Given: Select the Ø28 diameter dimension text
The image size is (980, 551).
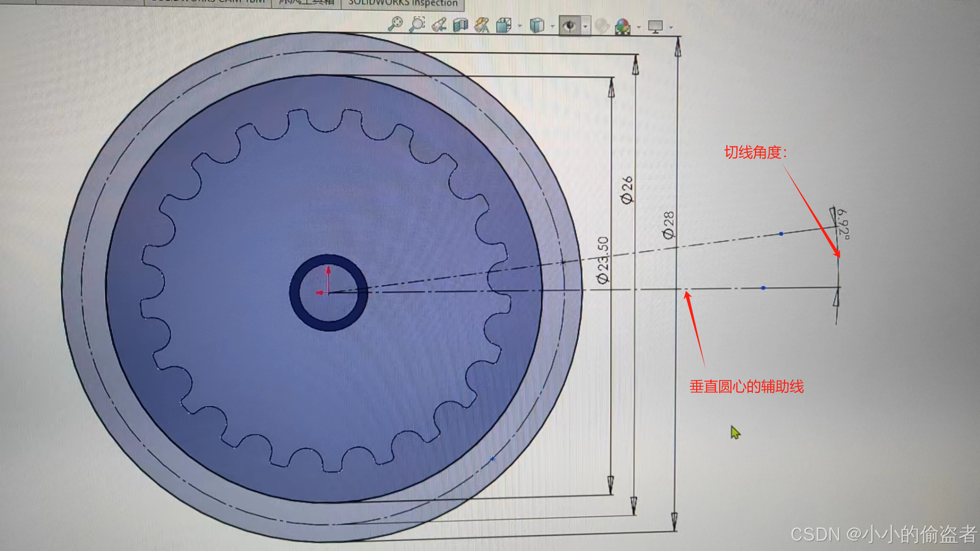Looking at the screenshot, I should point(669,225).
